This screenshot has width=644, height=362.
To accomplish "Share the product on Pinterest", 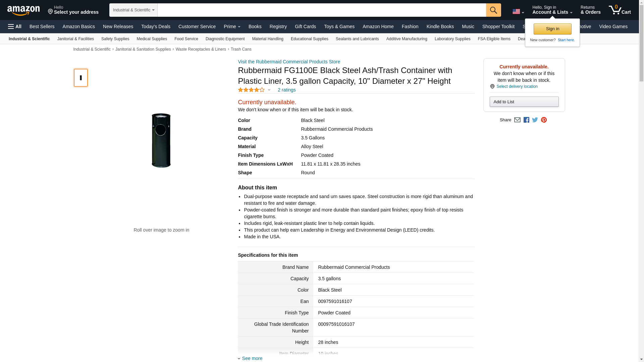I will [544, 120].
